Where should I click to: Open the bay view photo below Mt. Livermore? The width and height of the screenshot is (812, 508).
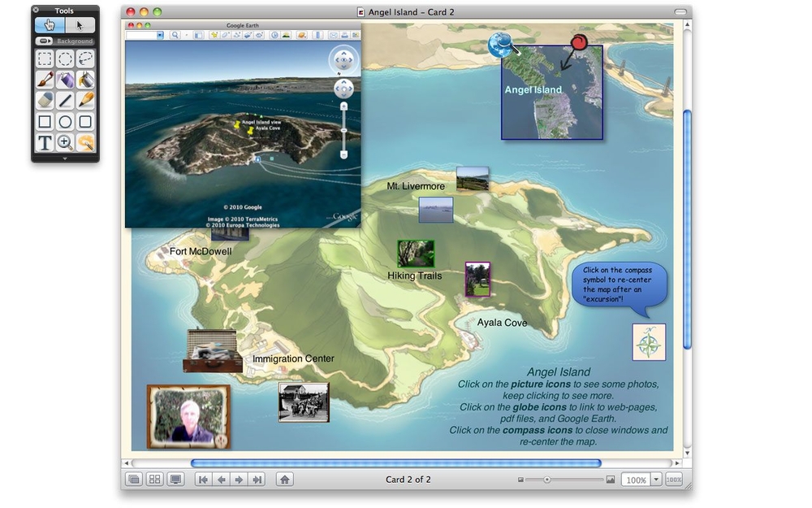tap(435, 210)
